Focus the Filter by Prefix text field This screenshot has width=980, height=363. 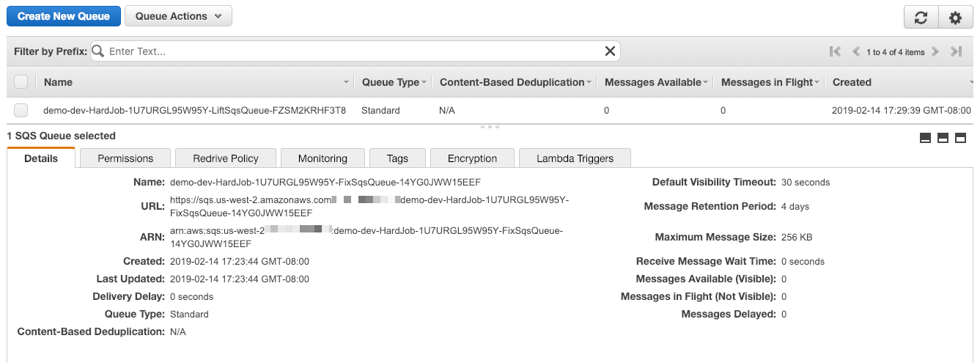(x=354, y=51)
